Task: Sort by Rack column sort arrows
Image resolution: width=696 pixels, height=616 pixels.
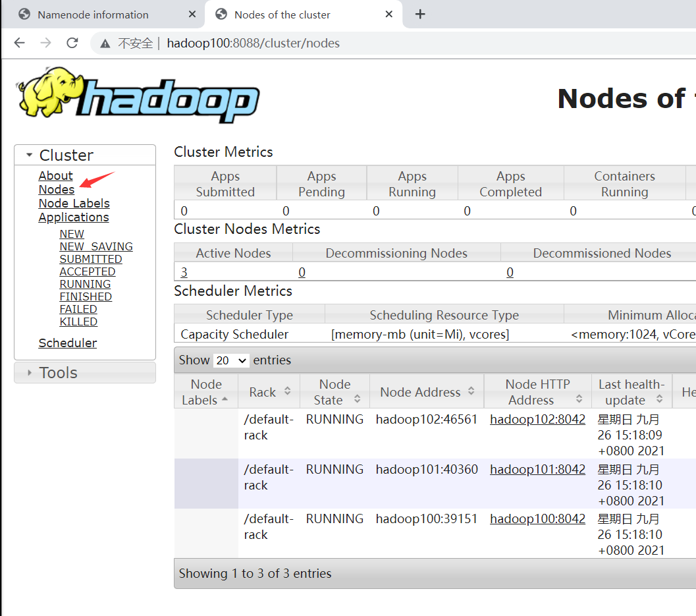Action: [288, 391]
